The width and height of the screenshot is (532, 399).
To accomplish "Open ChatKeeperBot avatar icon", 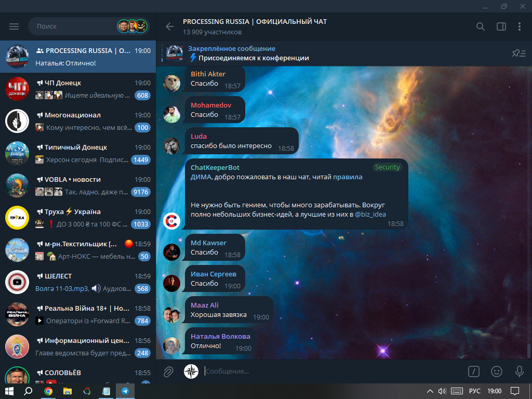I will tap(171, 221).
